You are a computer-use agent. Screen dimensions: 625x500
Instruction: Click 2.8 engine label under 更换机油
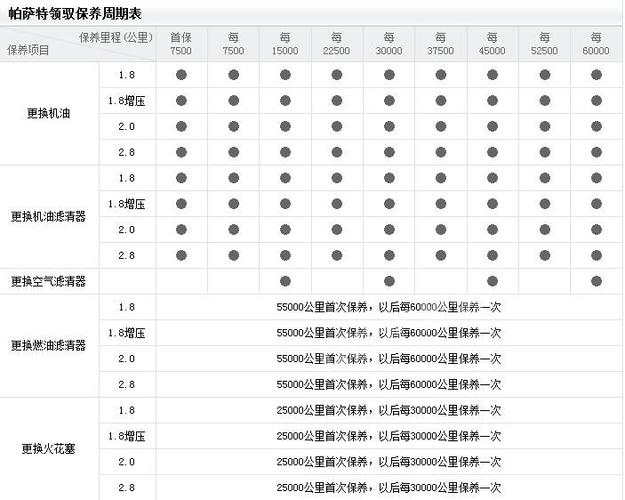127,152
